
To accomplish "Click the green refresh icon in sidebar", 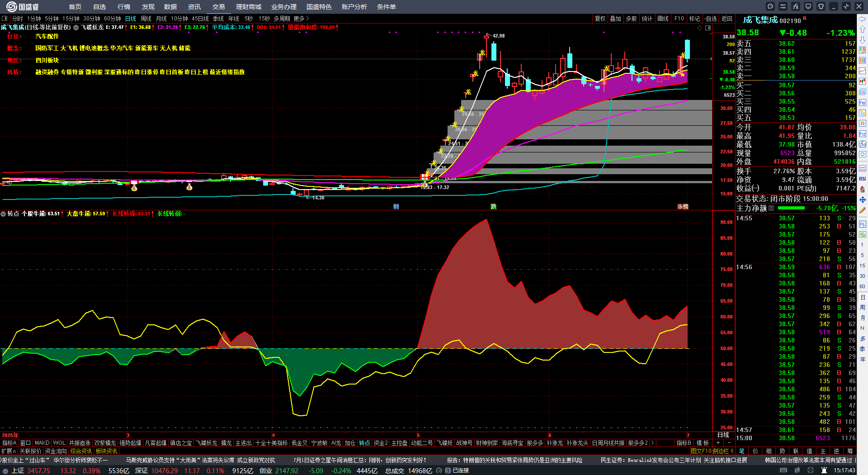I will pyautogui.click(x=863, y=234).
